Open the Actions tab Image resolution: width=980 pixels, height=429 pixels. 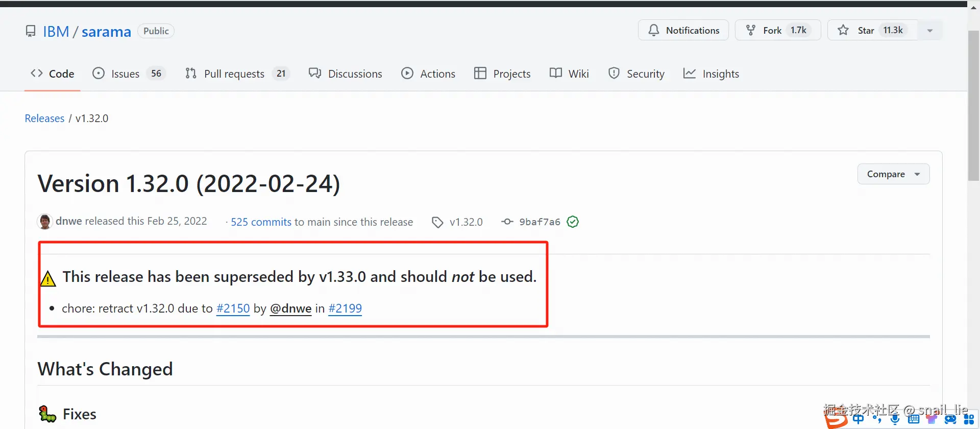(x=428, y=74)
